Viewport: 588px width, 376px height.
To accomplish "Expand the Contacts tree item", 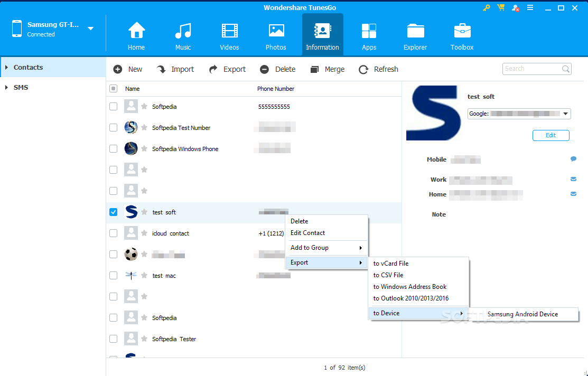I will point(6,68).
